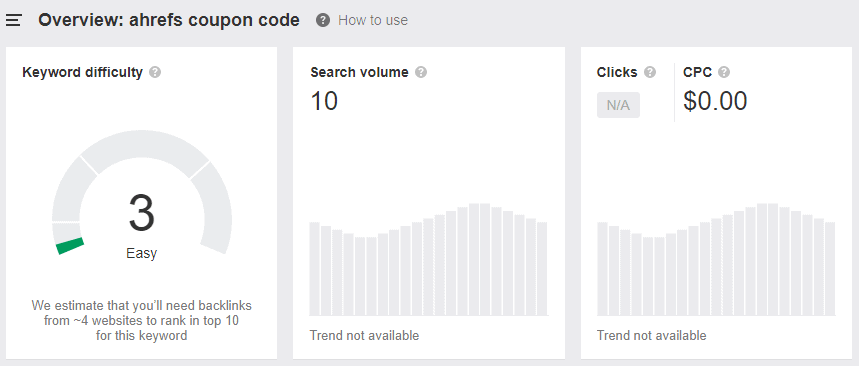Click the Easy difficulty label

point(141,253)
